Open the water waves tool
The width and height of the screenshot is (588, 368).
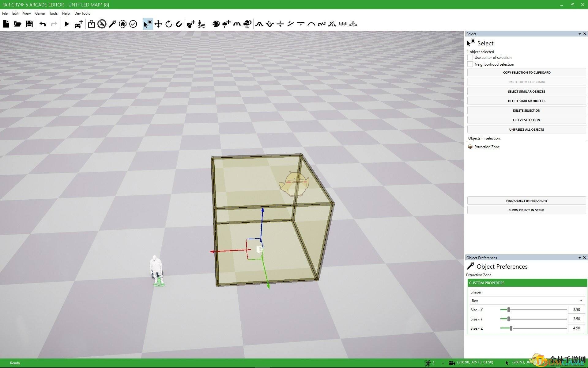(x=343, y=24)
